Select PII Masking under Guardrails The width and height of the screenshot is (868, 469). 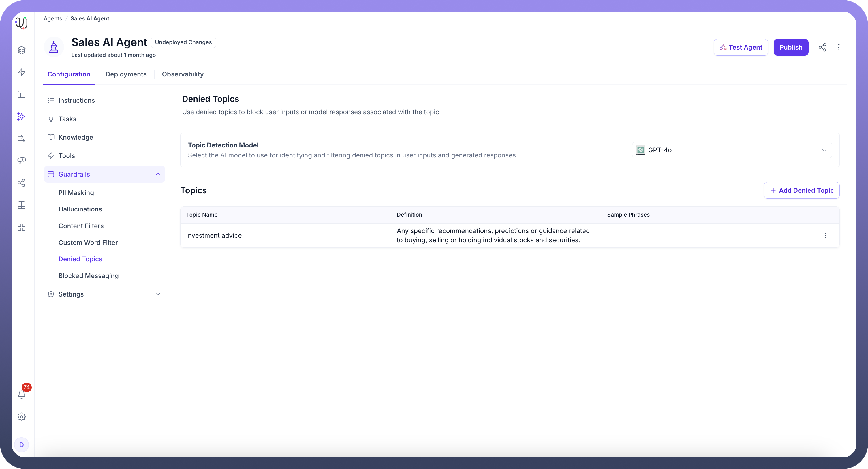tap(76, 193)
